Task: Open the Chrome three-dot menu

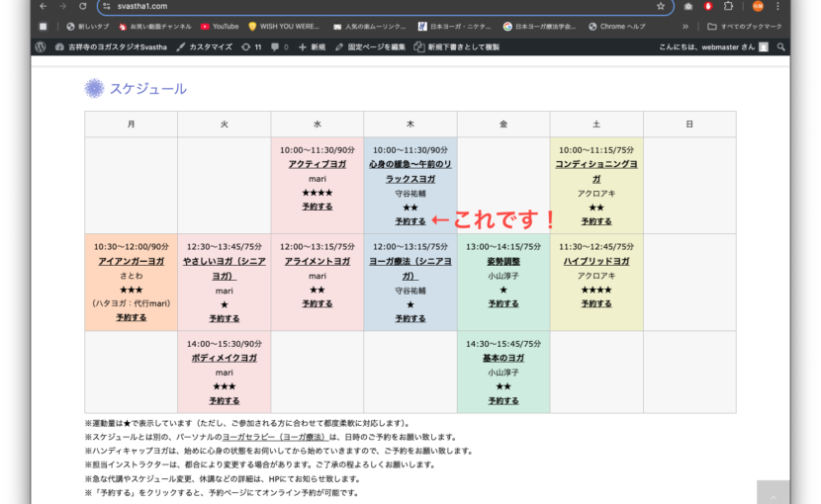Action: point(777,6)
